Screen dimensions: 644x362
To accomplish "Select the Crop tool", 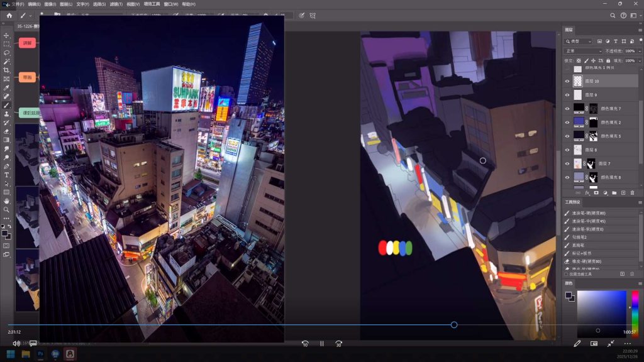I will [x=7, y=70].
